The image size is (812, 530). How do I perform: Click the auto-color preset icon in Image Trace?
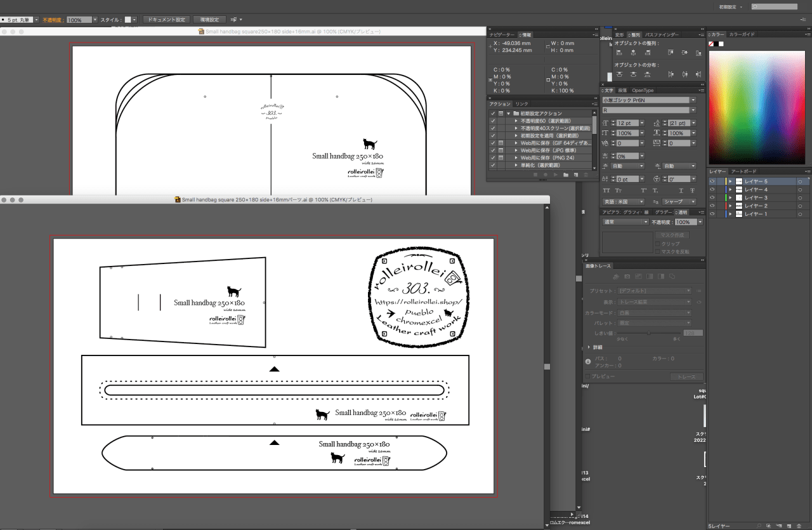[x=615, y=277]
